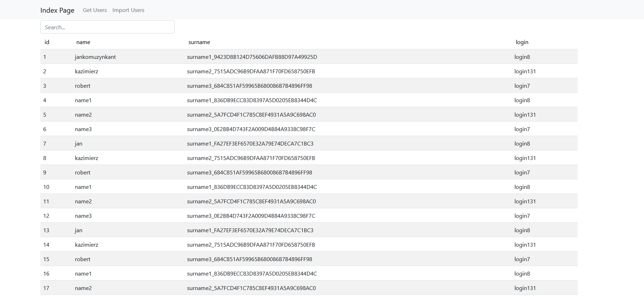The width and height of the screenshot is (644, 296).
Task: Click login8 in row id 7
Action: click(522, 144)
